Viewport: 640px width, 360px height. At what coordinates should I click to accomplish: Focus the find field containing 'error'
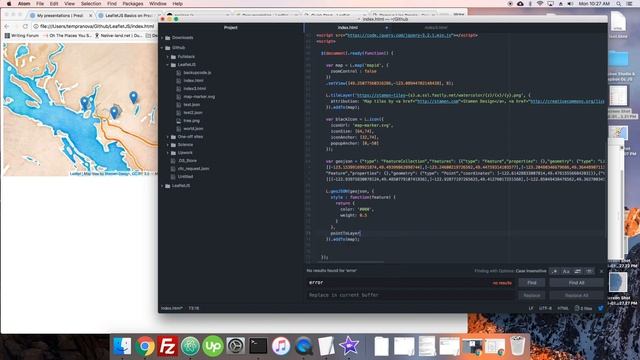pos(410,282)
